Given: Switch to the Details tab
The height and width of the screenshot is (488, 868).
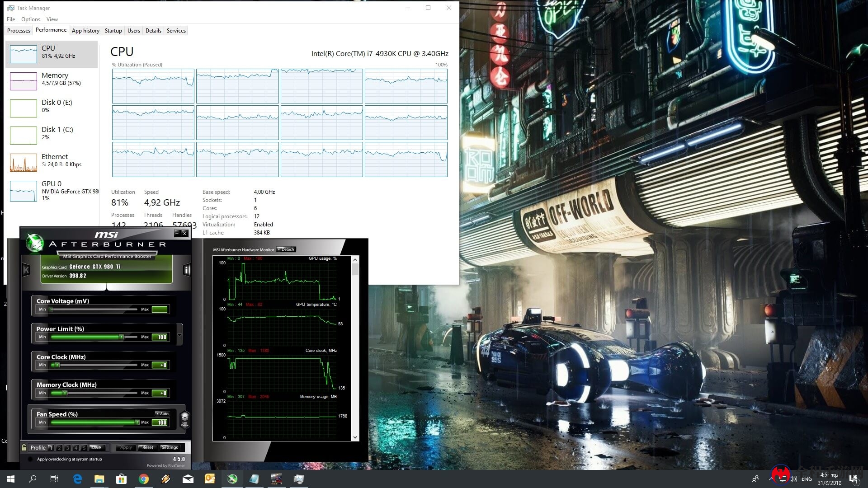Looking at the screenshot, I should [x=153, y=31].
